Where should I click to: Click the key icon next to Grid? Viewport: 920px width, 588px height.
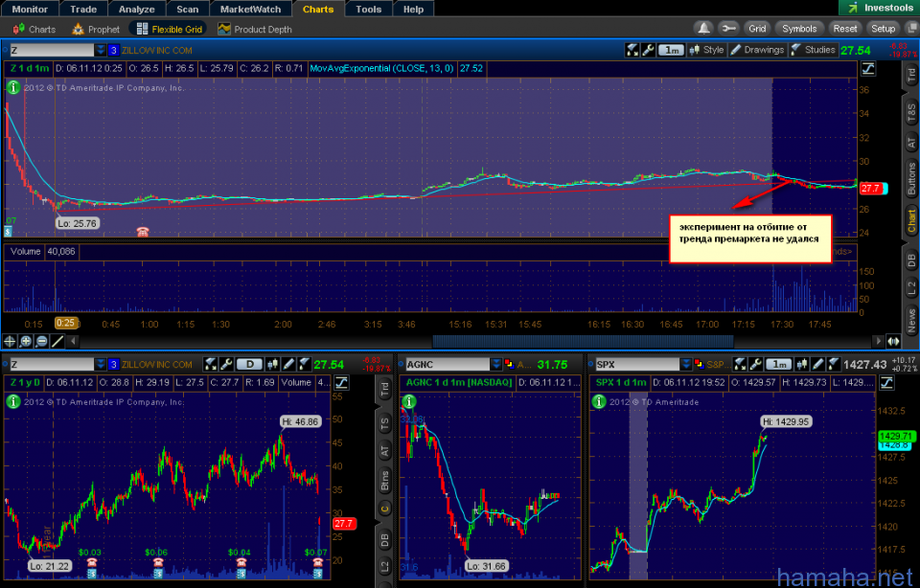pyautogui.click(x=728, y=28)
